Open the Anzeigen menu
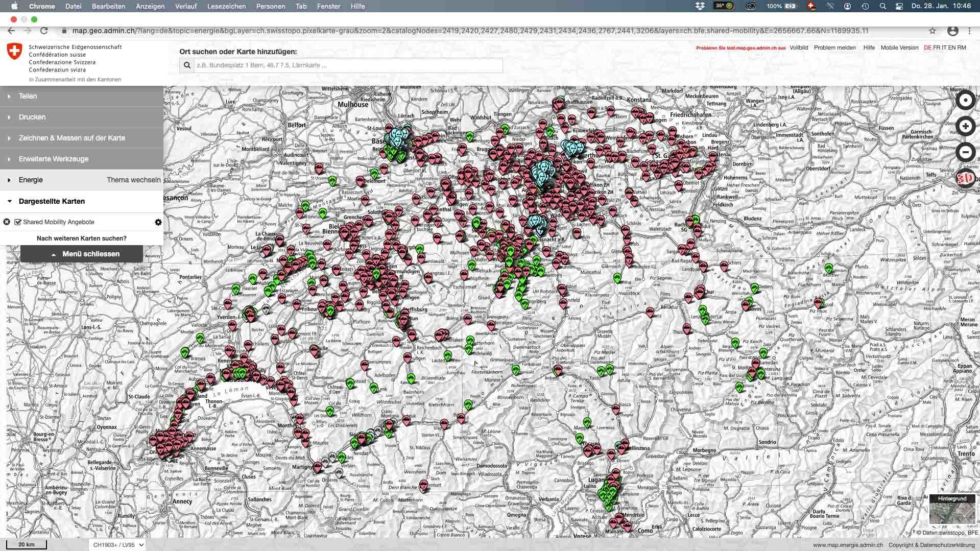The width and height of the screenshot is (980, 551). (x=150, y=6)
